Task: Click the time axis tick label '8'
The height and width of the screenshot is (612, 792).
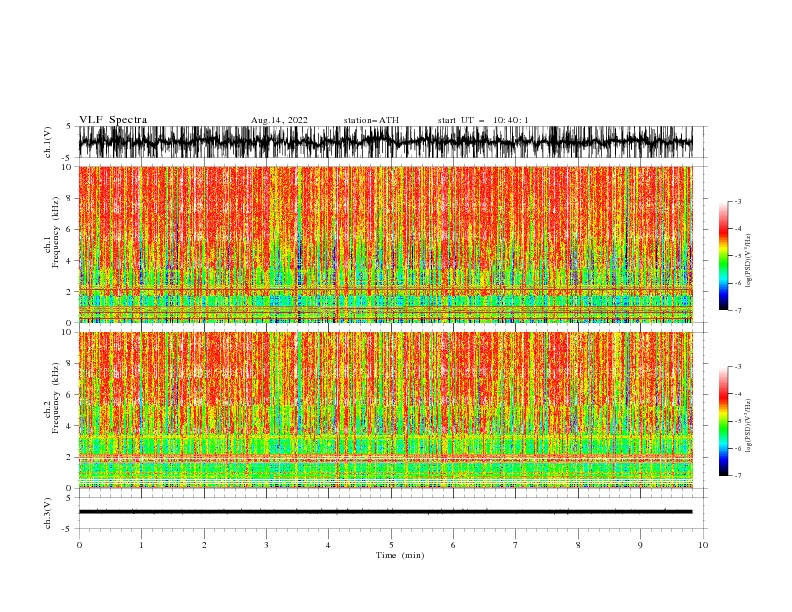Action: [x=578, y=545]
